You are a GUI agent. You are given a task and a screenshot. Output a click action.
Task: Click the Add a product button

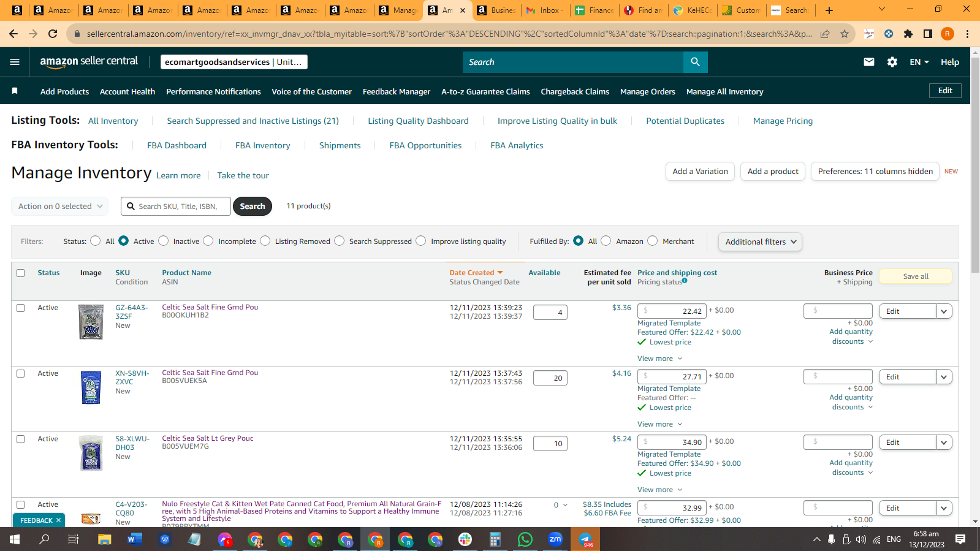[x=773, y=172]
